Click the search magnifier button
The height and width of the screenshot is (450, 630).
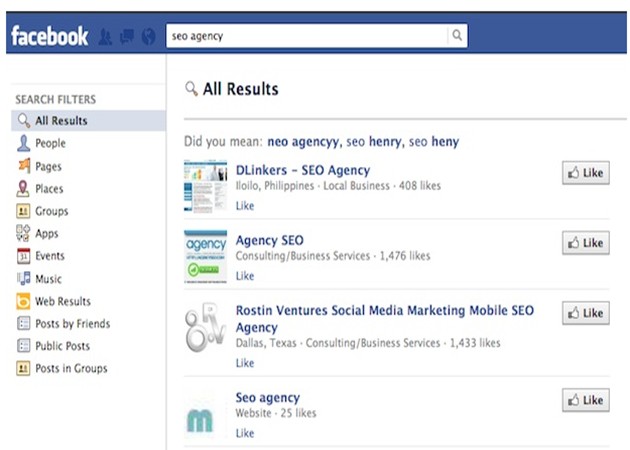click(457, 36)
